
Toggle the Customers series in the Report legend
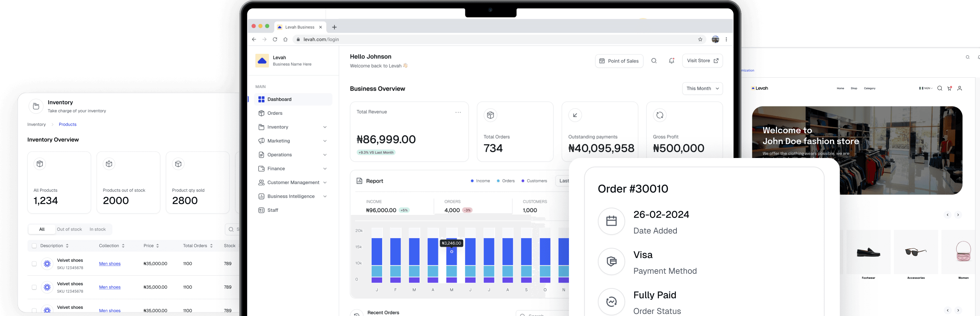coord(534,181)
